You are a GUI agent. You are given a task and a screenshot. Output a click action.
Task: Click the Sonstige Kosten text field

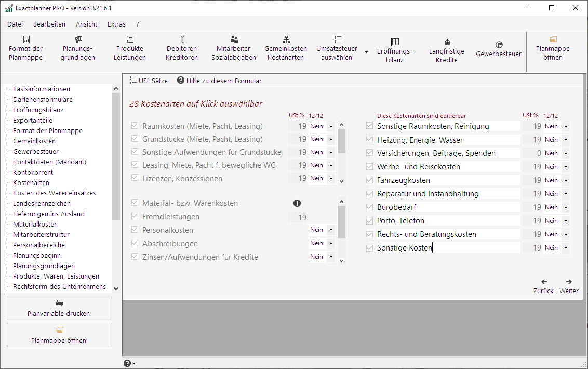447,248
